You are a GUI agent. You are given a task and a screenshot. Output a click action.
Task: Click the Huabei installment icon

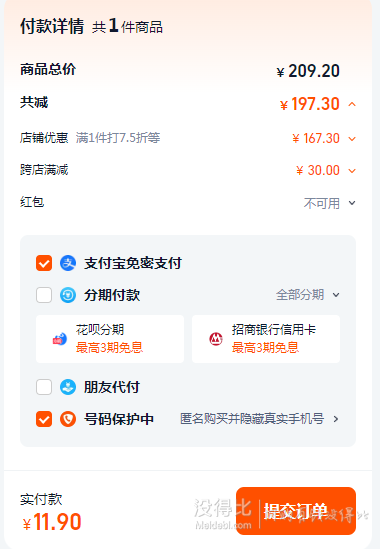[60, 339]
